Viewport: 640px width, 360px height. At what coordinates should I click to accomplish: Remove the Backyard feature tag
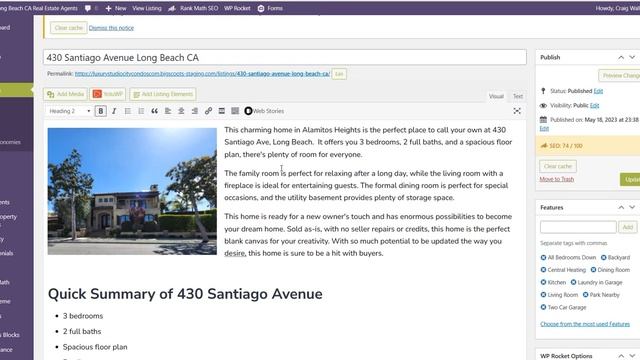coord(603,258)
